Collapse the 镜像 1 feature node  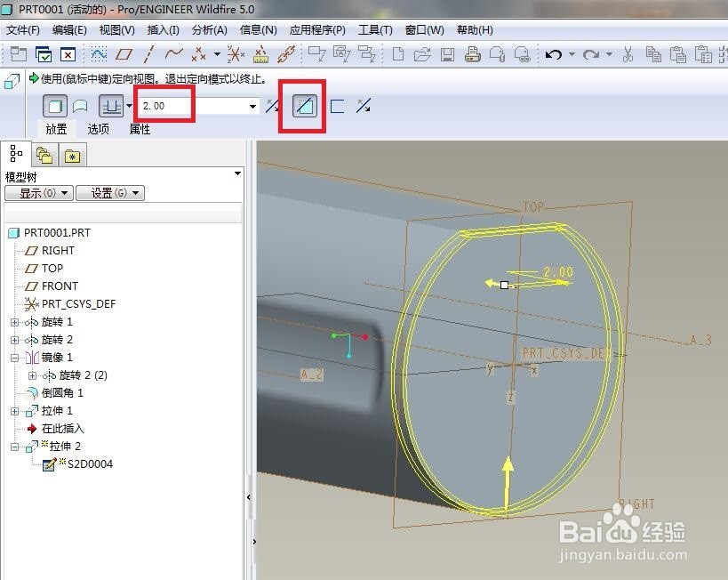point(14,358)
